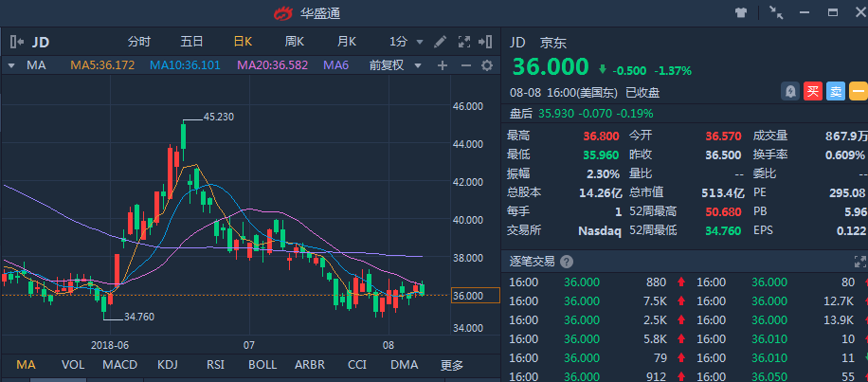Select the 月K monthly candlestick tab
This screenshot has height=382, width=868.
347,42
